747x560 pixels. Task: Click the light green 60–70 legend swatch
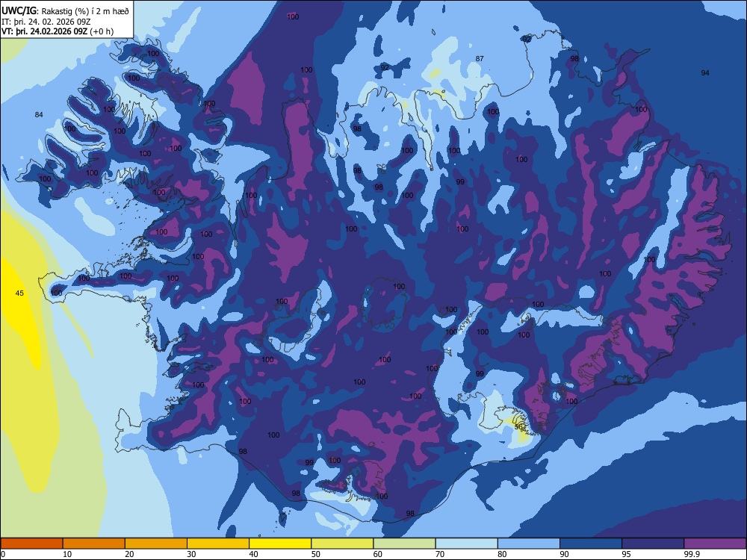click(x=404, y=544)
